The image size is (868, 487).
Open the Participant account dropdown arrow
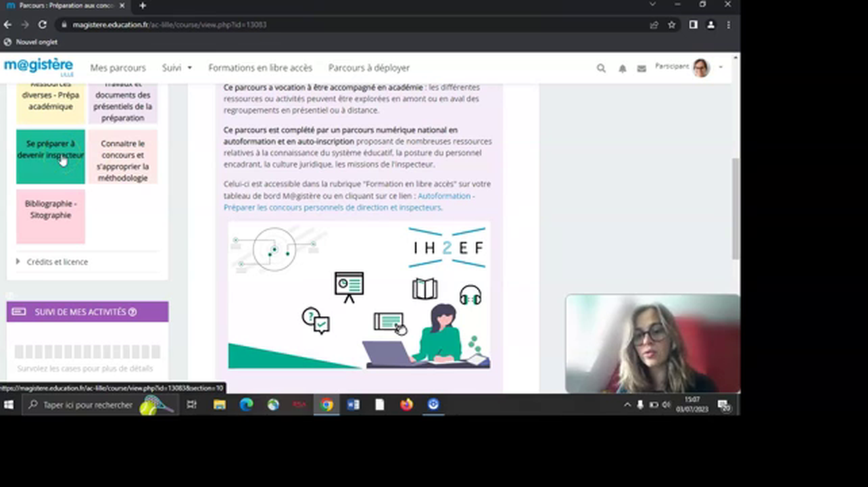[x=720, y=68]
